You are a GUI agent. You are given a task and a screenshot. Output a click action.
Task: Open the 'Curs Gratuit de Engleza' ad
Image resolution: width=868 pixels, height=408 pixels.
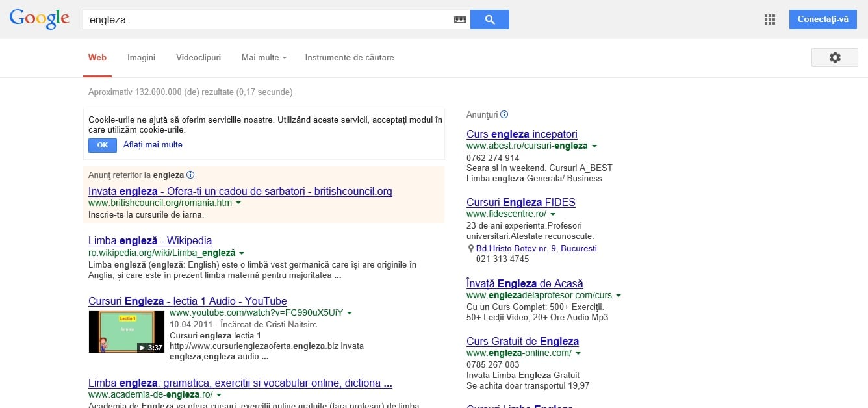(x=522, y=341)
